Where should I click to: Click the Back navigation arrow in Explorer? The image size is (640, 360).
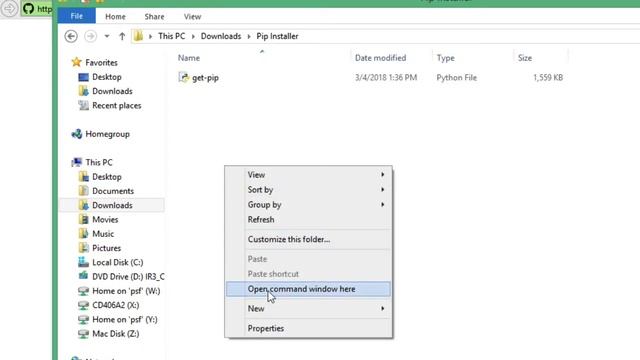tap(71, 36)
